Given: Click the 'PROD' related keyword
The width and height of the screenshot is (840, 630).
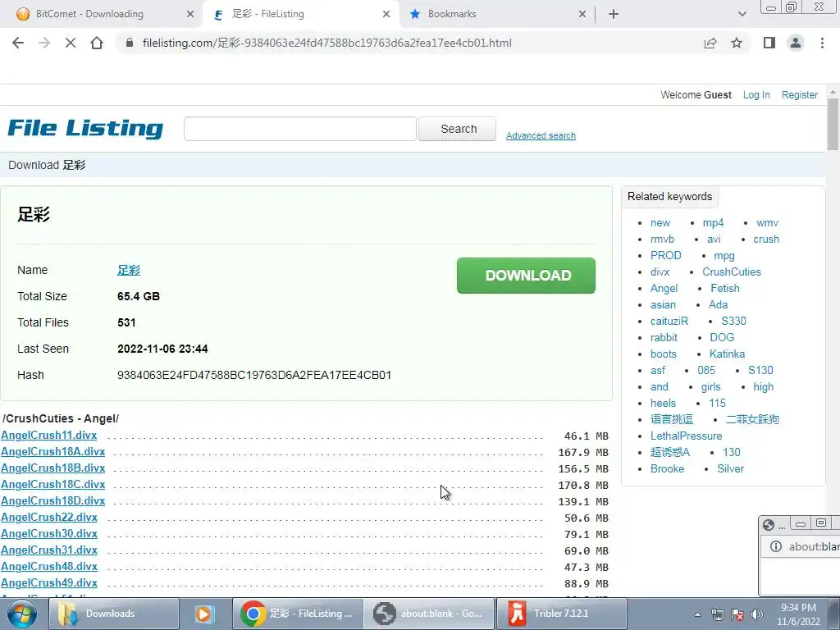Looking at the screenshot, I should click(x=666, y=256).
